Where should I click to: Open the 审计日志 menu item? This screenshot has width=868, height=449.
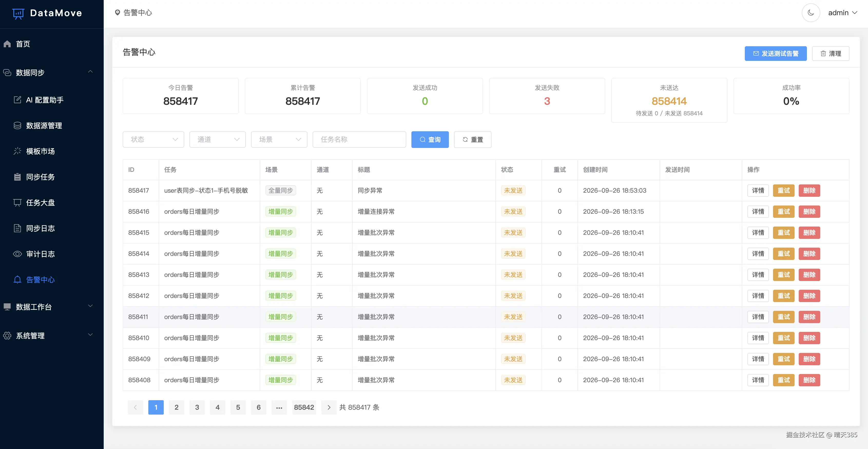point(52,254)
